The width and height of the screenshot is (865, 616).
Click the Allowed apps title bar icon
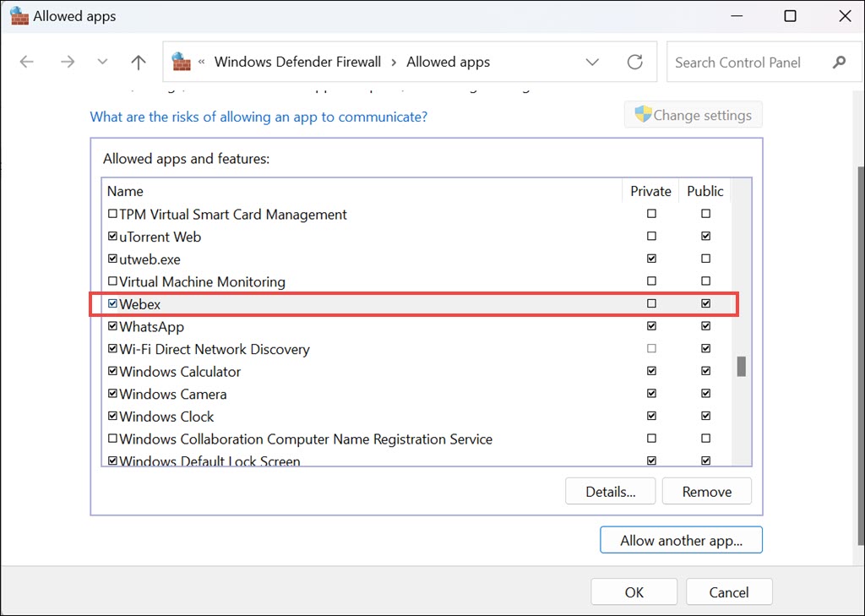[18, 16]
